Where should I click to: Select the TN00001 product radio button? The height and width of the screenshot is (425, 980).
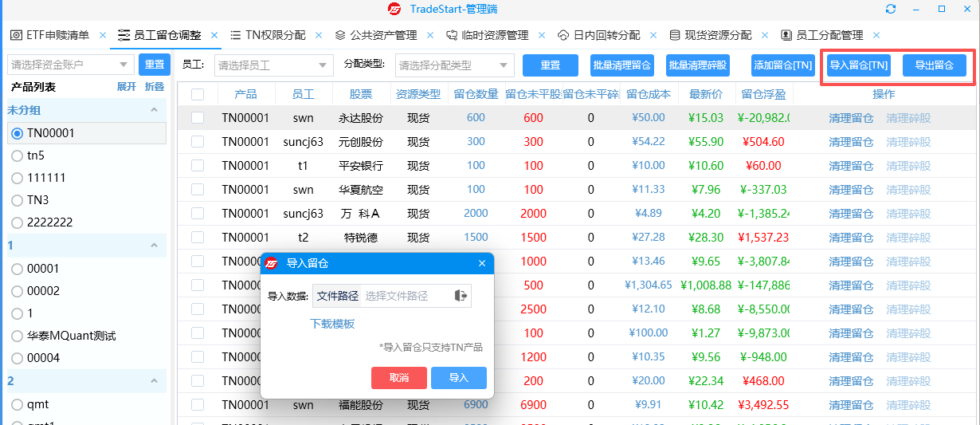point(17,133)
